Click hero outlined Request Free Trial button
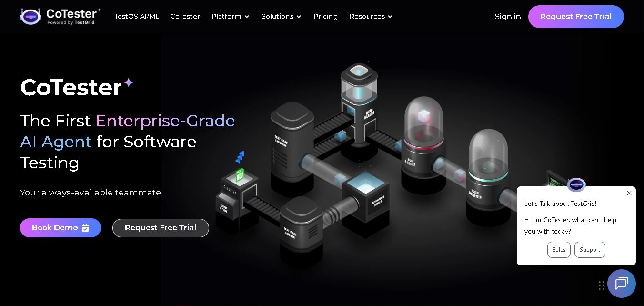The height and width of the screenshot is (306, 644). [x=161, y=228]
